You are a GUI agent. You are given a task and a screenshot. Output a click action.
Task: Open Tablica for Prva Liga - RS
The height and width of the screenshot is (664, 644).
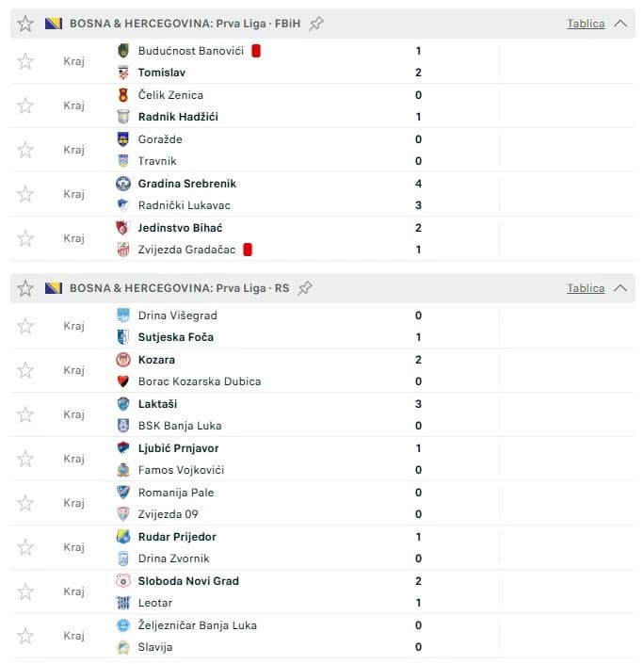click(586, 288)
